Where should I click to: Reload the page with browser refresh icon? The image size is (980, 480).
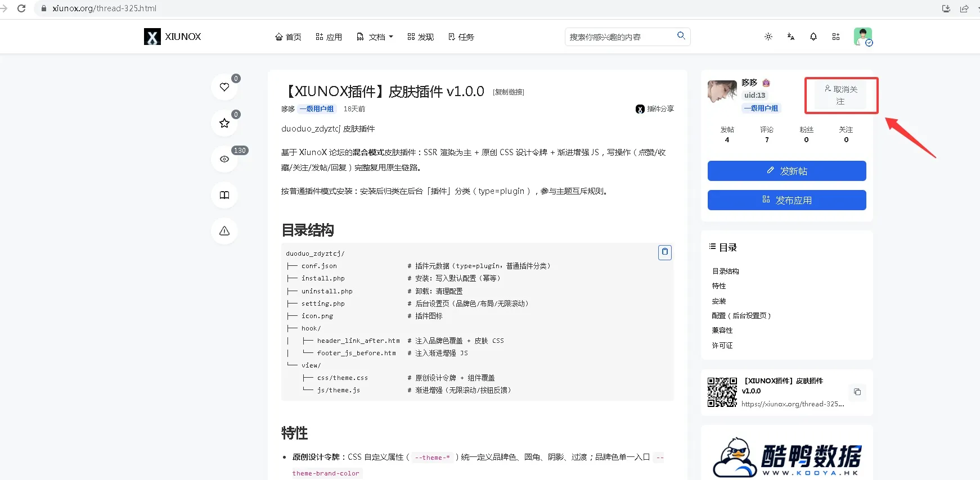click(x=21, y=8)
